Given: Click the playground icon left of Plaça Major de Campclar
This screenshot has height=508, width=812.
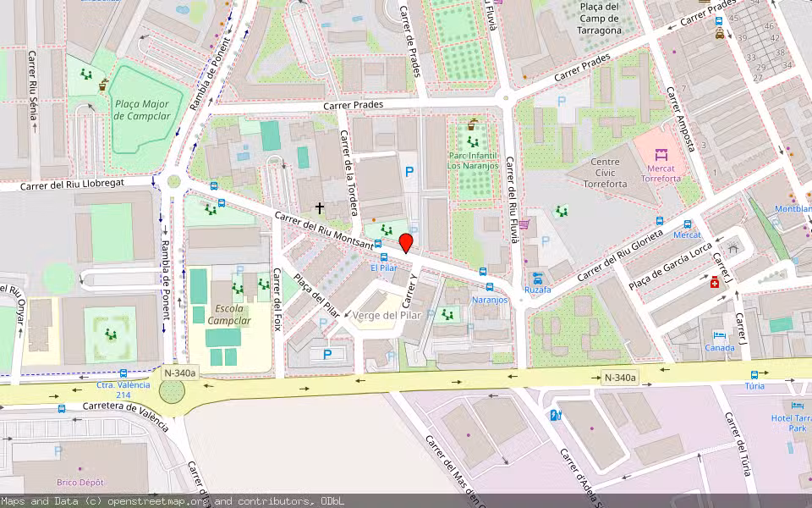Looking at the screenshot, I should click(86, 75).
